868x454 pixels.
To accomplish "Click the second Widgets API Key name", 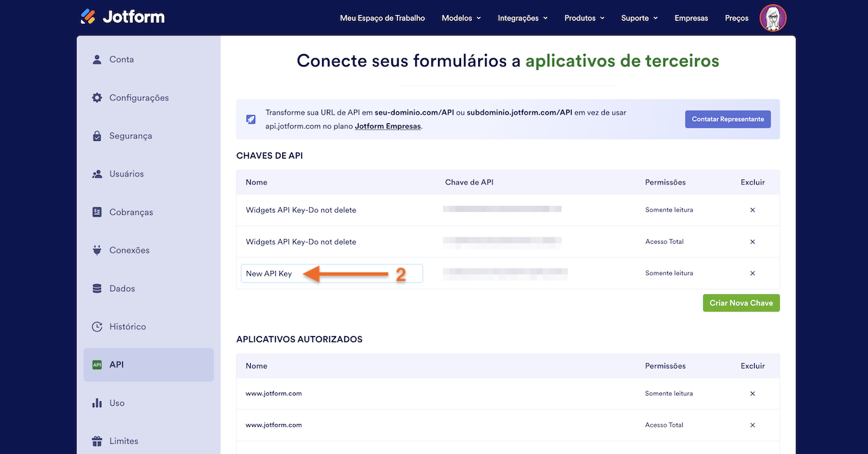I will pyautogui.click(x=301, y=242).
